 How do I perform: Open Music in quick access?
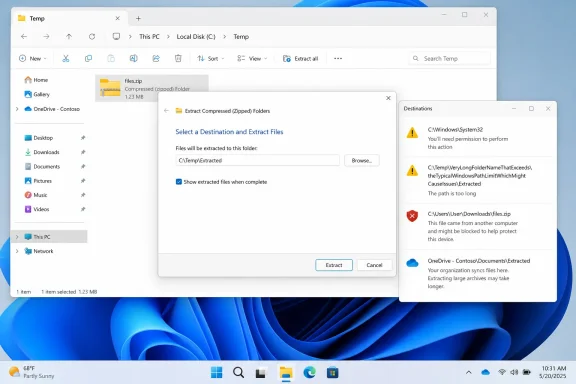36,195
